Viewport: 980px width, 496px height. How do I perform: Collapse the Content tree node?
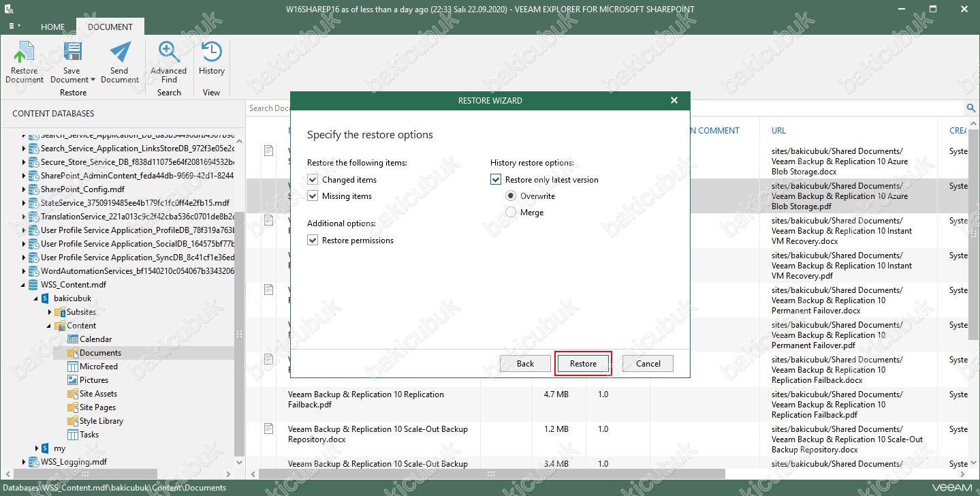click(x=50, y=326)
